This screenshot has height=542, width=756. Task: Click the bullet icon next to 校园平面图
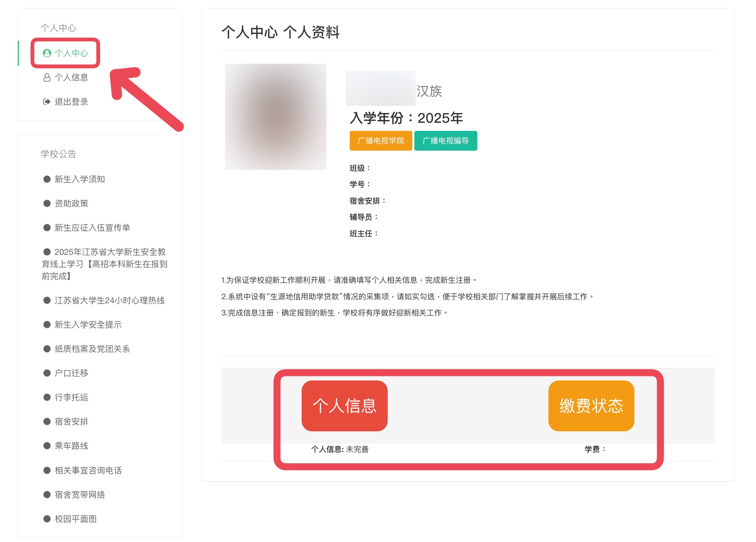pos(47,519)
